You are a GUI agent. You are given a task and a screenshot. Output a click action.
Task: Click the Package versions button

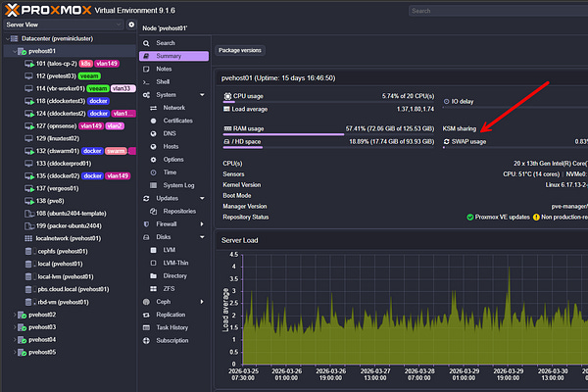[240, 49]
